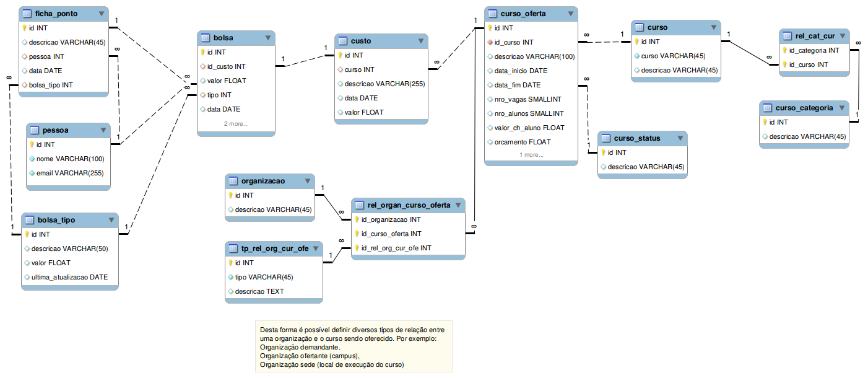The height and width of the screenshot is (378, 868).
Task: Show hidden columns via '1 more...' in curso_oferta
Action: (x=531, y=155)
